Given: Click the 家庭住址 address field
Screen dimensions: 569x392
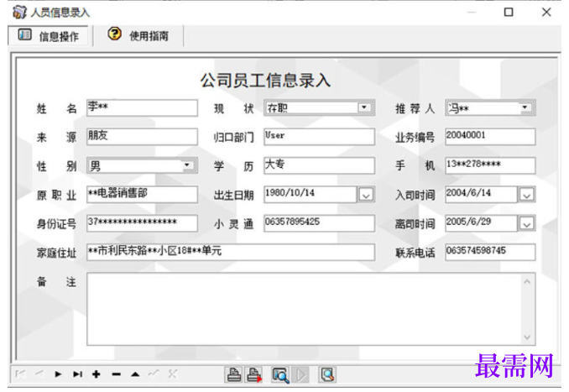Looking at the screenshot, I should click(231, 253).
